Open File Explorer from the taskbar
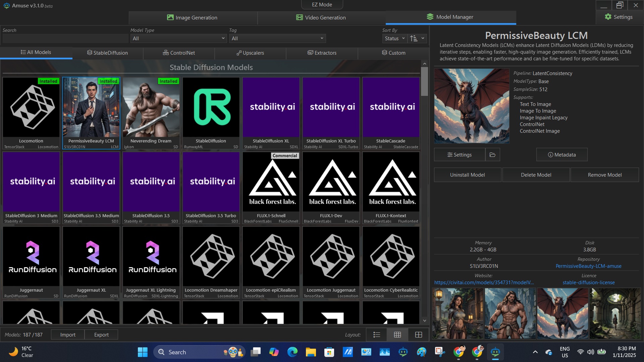This screenshot has height=362, width=644. tap(311, 352)
